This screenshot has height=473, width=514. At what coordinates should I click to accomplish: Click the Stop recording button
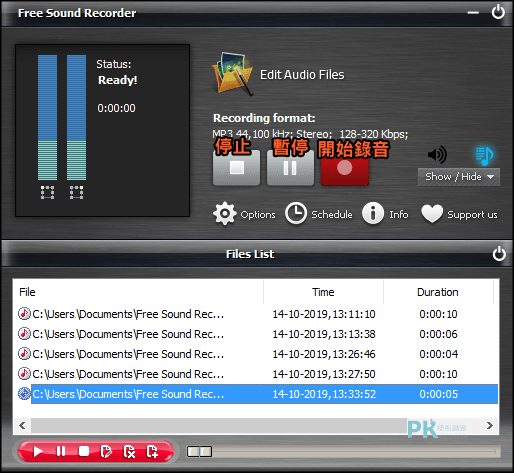tap(236, 168)
